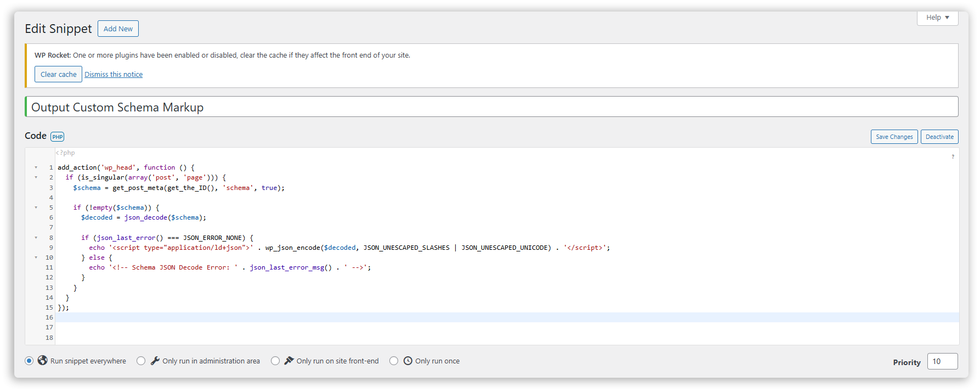Select Only run on site front-end radio
The height and width of the screenshot is (392, 980).
pos(275,361)
